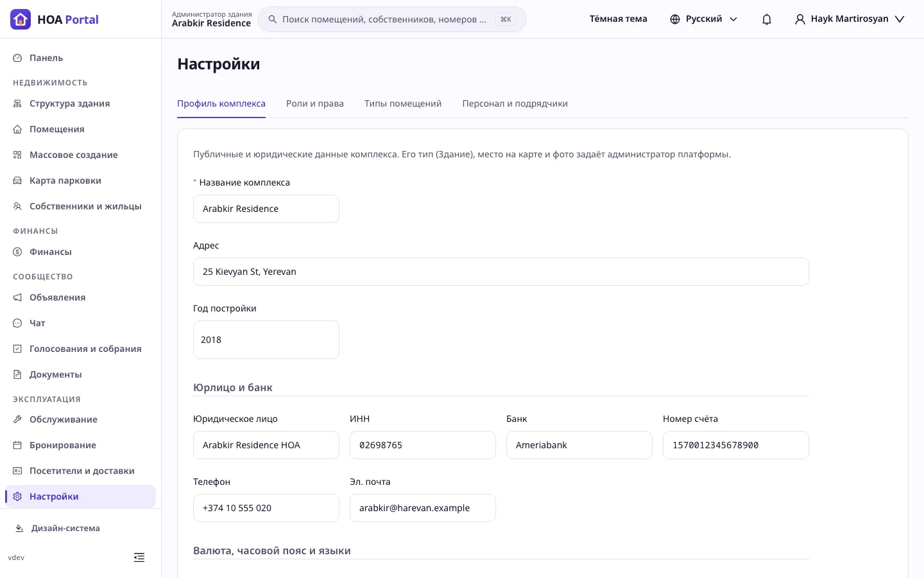Viewport: 924px width, 578px height.
Task: Click the Юридическое лицо input
Action: (x=266, y=445)
